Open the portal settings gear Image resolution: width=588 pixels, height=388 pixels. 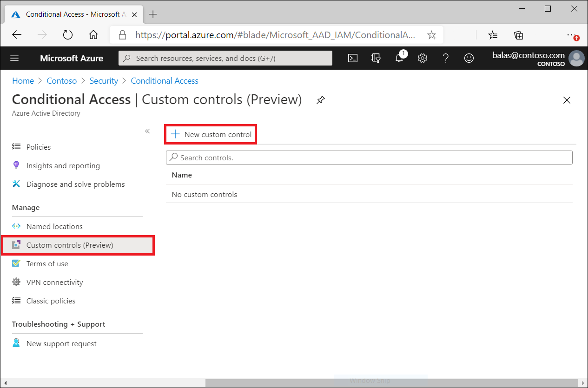point(422,58)
